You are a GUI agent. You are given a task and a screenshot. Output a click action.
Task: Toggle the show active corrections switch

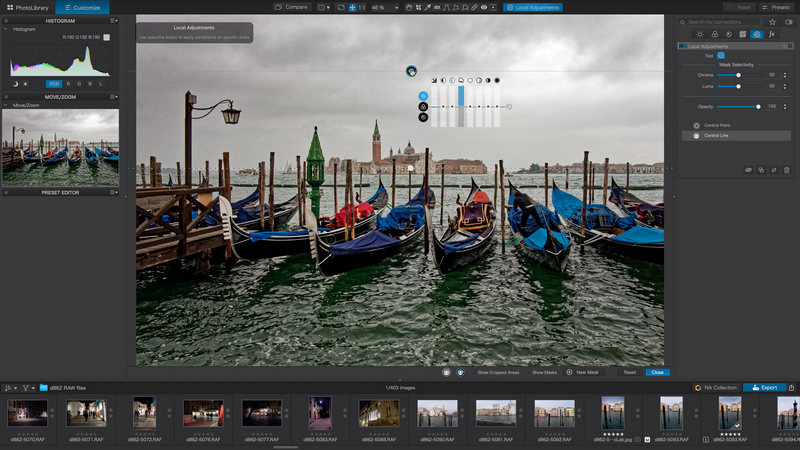pos(789,22)
